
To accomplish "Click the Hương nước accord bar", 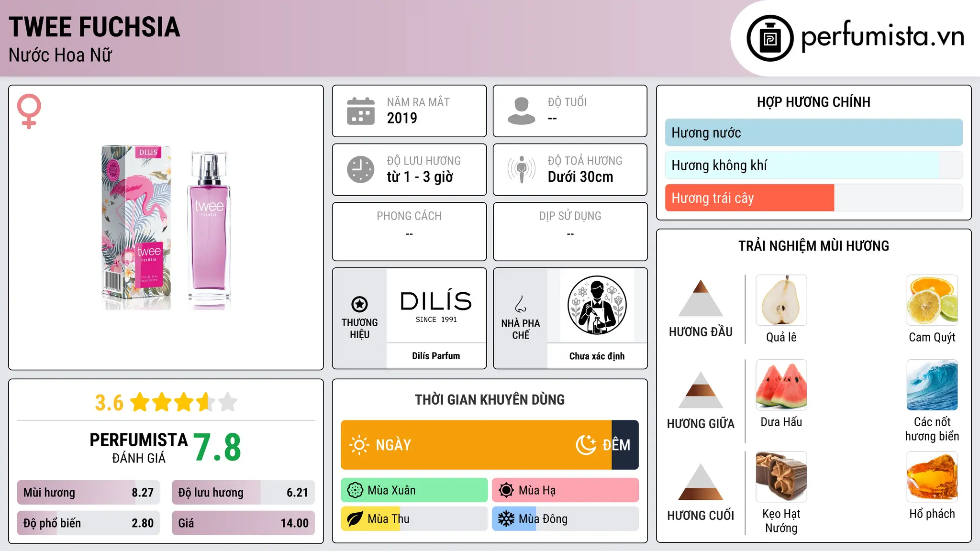I will click(x=813, y=132).
